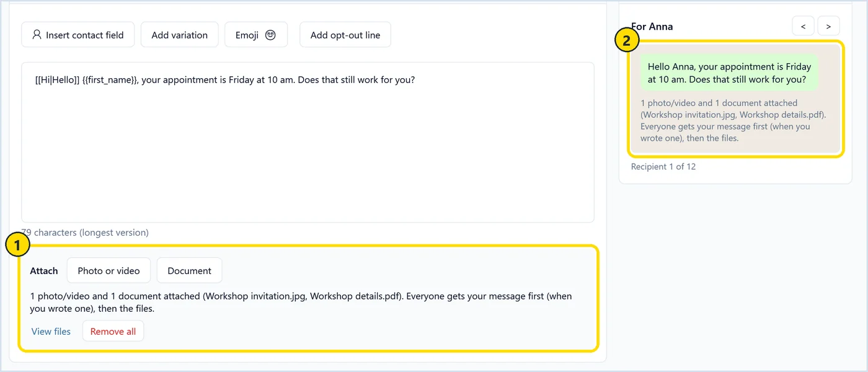Image resolution: width=868 pixels, height=372 pixels.
Task: Click the 'Recipient 1 of 12' text
Action: coord(663,166)
